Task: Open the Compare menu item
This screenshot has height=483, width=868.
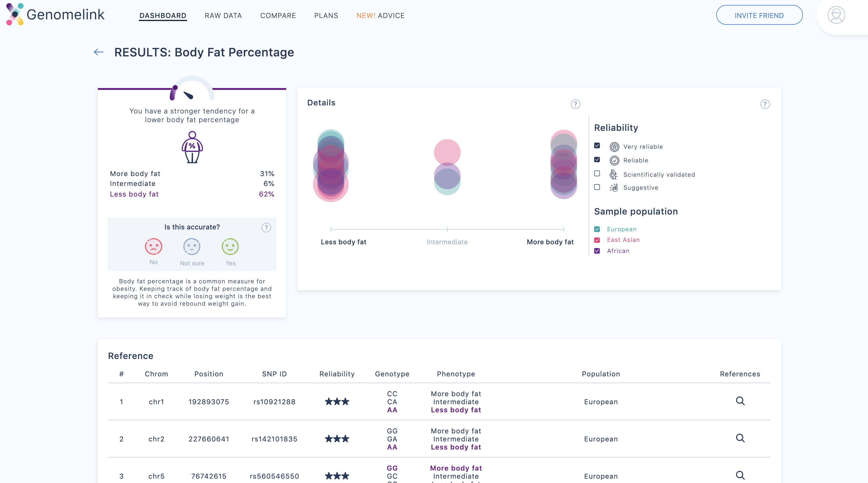Action: click(278, 16)
